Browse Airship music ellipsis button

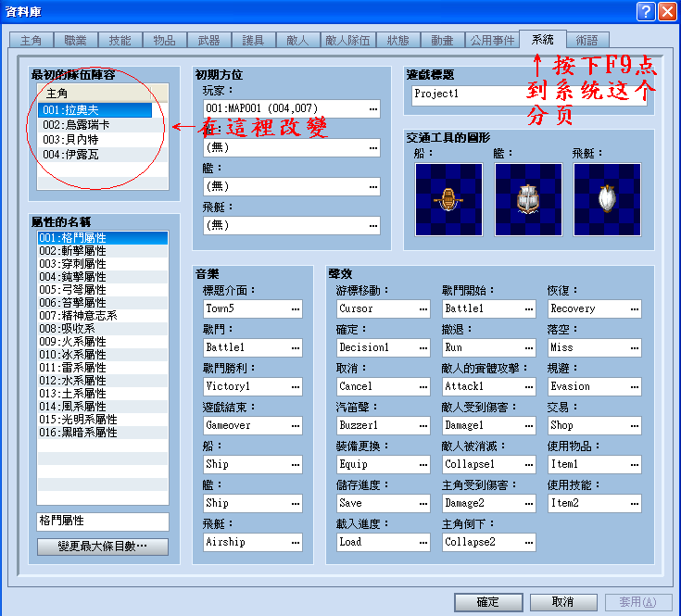[x=296, y=542]
